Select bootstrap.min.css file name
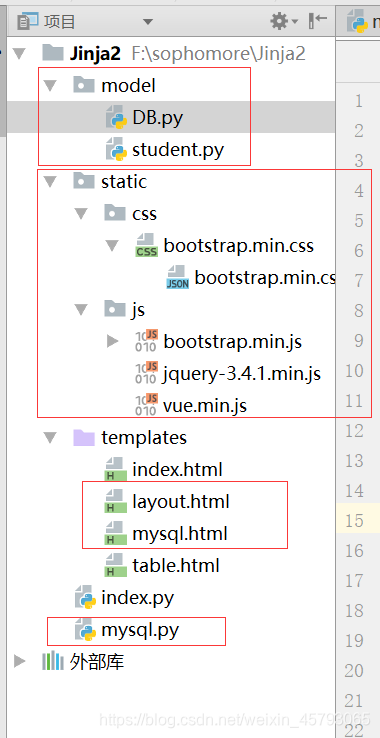380x738 pixels. (238, 246)
